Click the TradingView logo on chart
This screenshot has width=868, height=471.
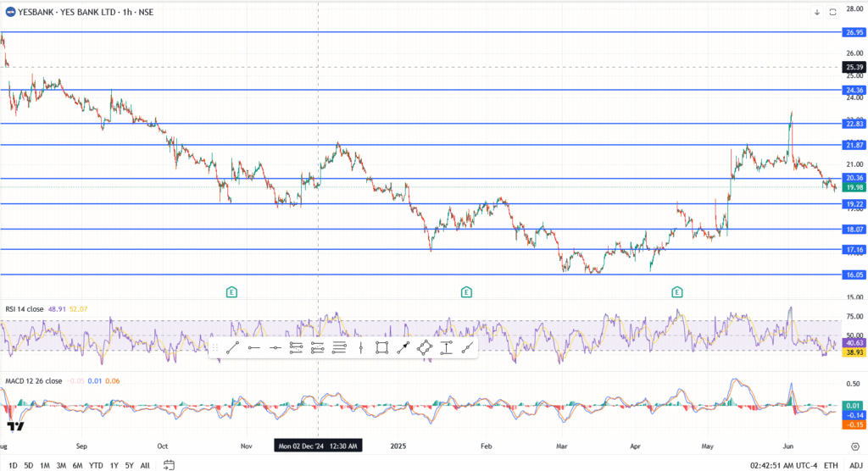pos(14,426)
